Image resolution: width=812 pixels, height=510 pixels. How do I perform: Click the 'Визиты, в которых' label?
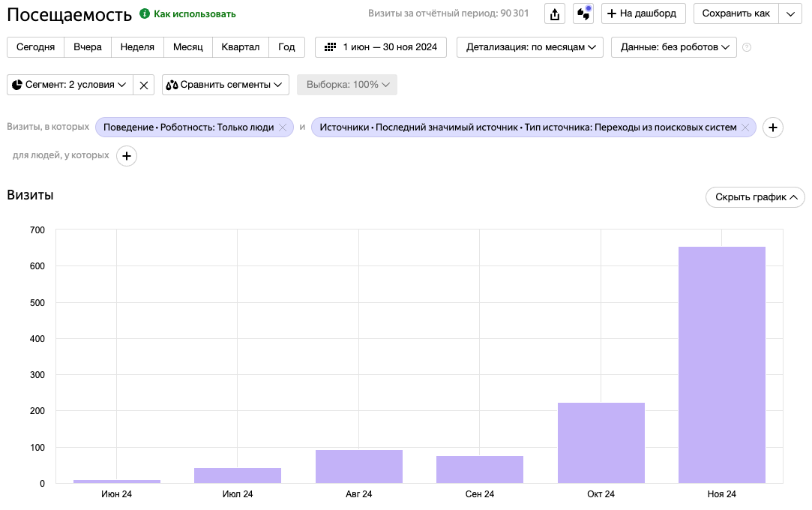(x=48, y=127)
